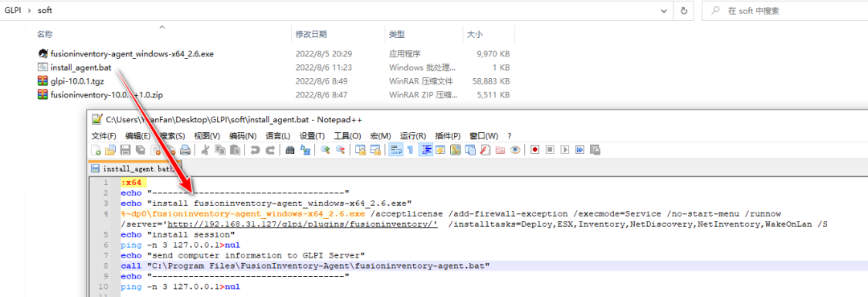This screenshot has height=297, width=868.
Task: Select fusioninventory-agent_windows-x64_2.6.exe file
Action: (x=132, y=54)
